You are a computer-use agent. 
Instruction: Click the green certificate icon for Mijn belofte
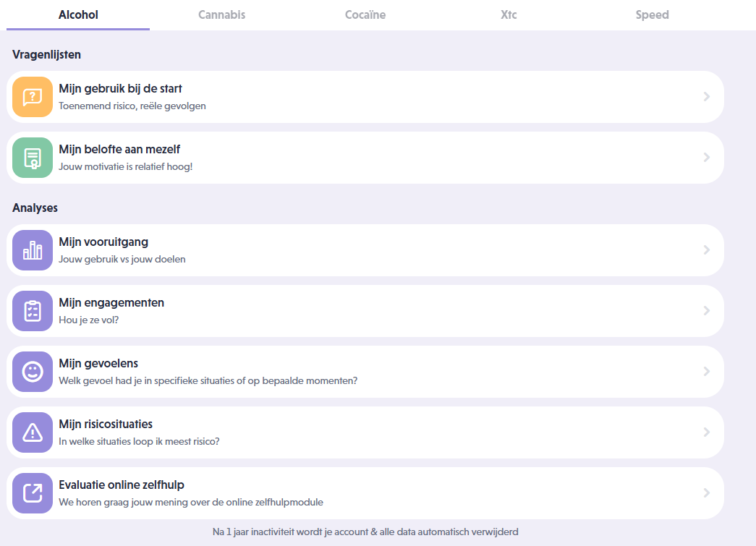(x=33, y=158)
